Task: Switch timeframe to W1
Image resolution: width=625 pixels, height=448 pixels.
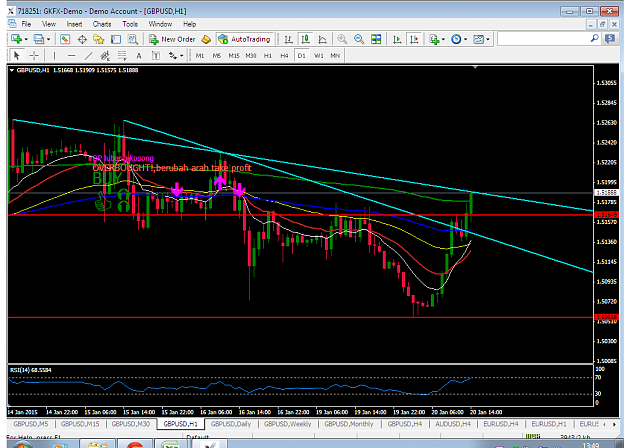Action: click(318, 56)
